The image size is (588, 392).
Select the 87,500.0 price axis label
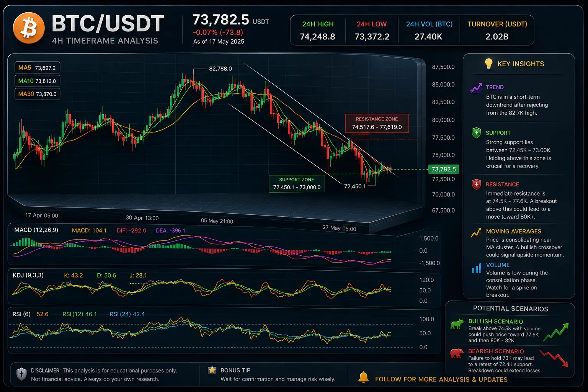443,67
